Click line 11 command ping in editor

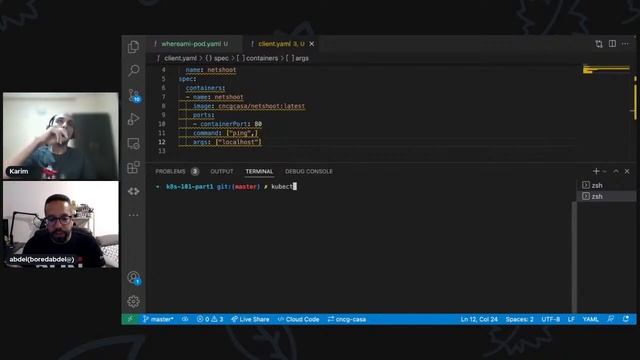(x=225, y=133)
